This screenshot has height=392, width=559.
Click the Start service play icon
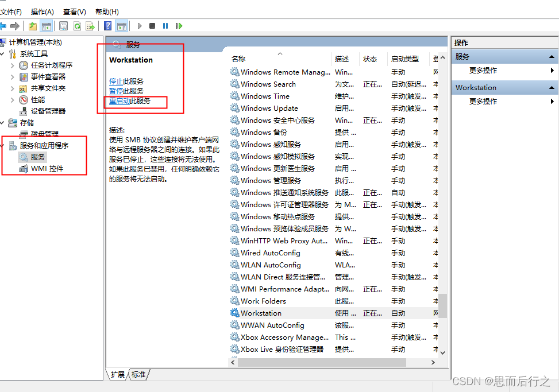pyautogui.click(x=140, y=26)
